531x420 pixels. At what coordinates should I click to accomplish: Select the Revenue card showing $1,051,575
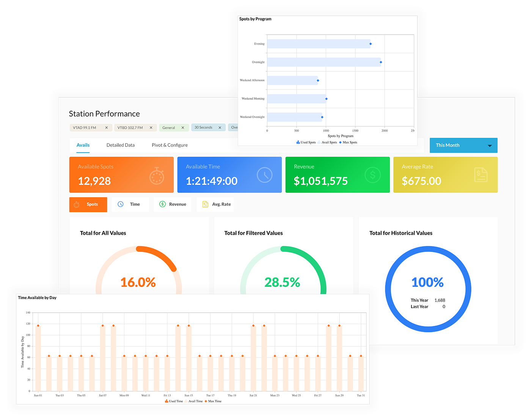tap(338, 175)
